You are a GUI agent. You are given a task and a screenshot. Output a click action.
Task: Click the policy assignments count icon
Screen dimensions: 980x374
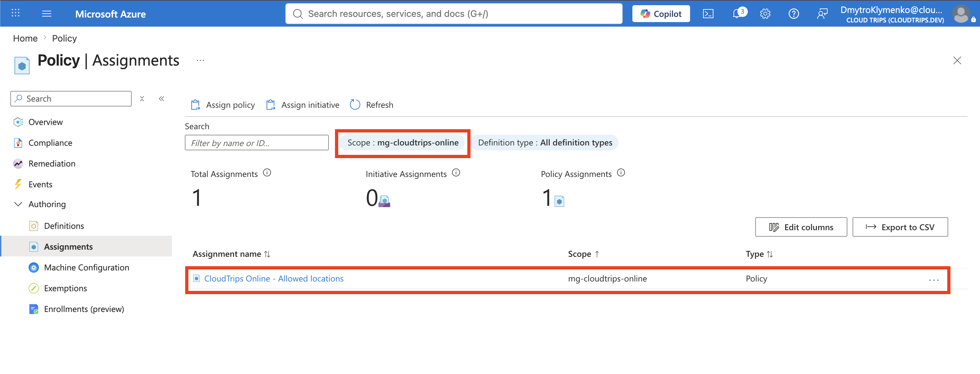click(559, 201)
